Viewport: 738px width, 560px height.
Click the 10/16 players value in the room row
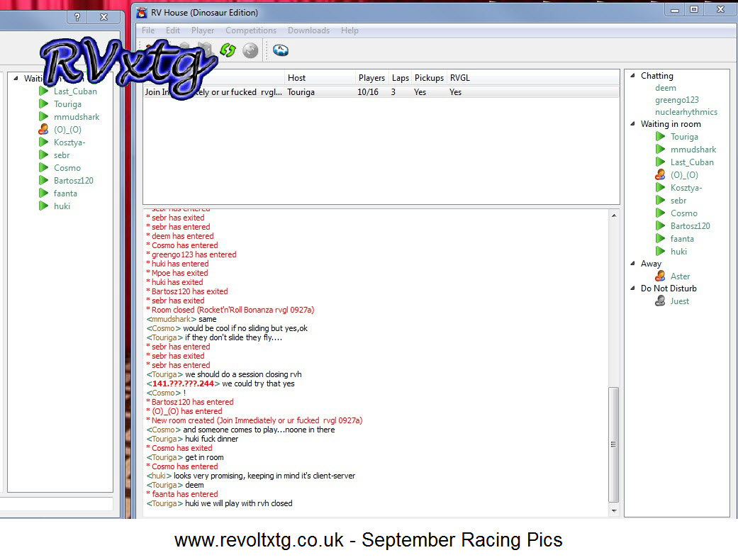pyautogui.click(x=368, y=92)
